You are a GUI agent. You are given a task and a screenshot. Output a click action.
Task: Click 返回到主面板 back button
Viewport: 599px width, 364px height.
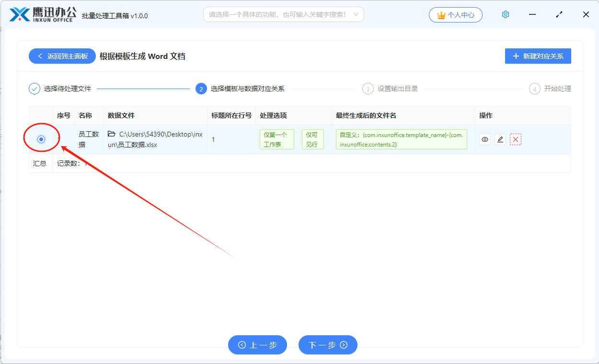[62, 56]
